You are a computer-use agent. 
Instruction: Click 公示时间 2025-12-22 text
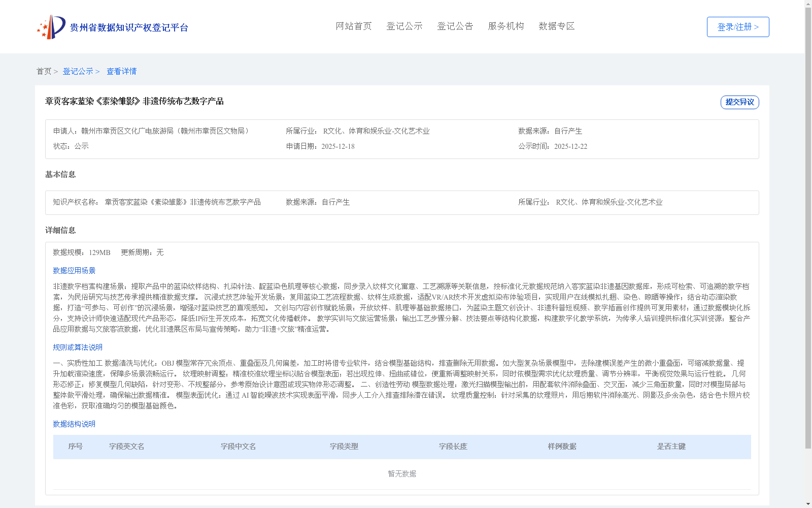553,146
